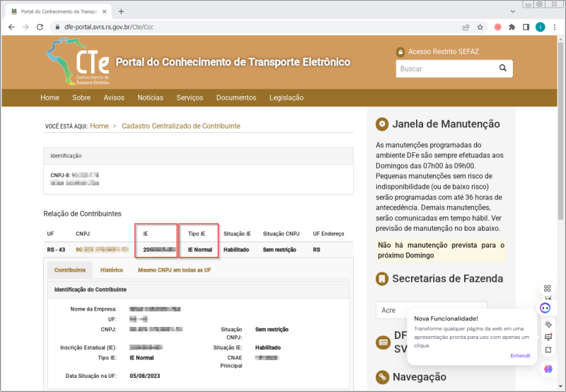566x392 pixels.
Task: Click the IE Normal cell in table
Action: tap(200, 249)
